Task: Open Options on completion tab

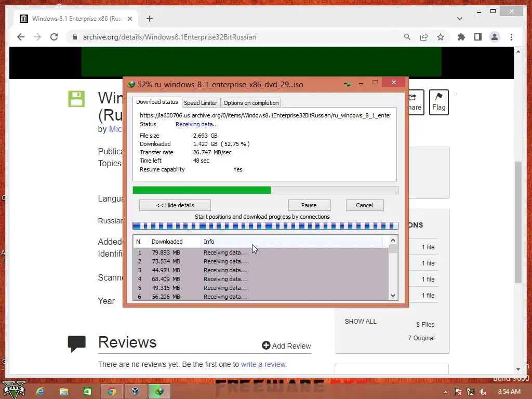Action: coord(251,103)
